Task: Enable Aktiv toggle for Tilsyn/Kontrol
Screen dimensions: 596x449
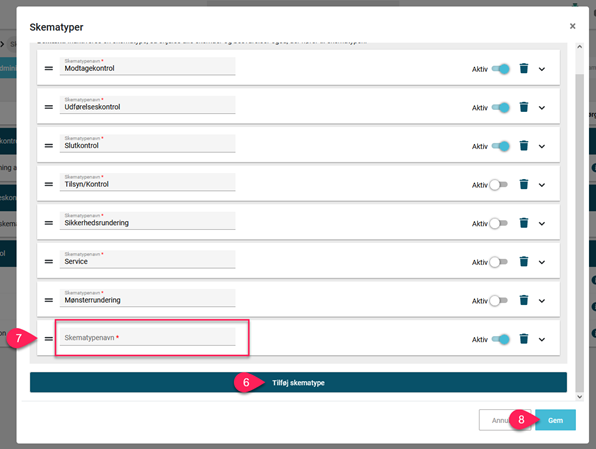Action: (498, 185)
